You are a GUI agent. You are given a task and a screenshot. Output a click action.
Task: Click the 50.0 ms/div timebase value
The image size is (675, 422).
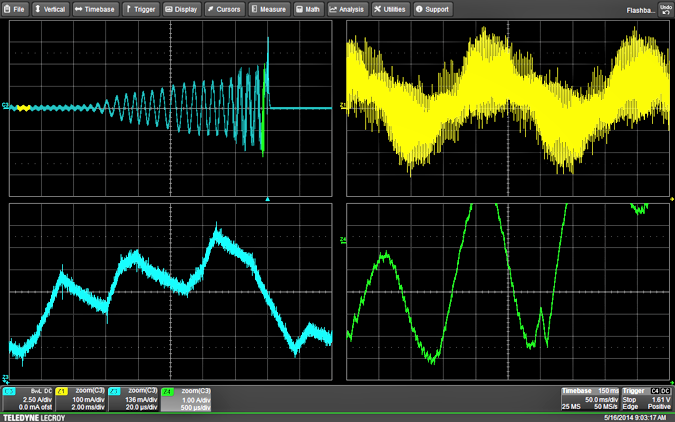pos(601,400)
